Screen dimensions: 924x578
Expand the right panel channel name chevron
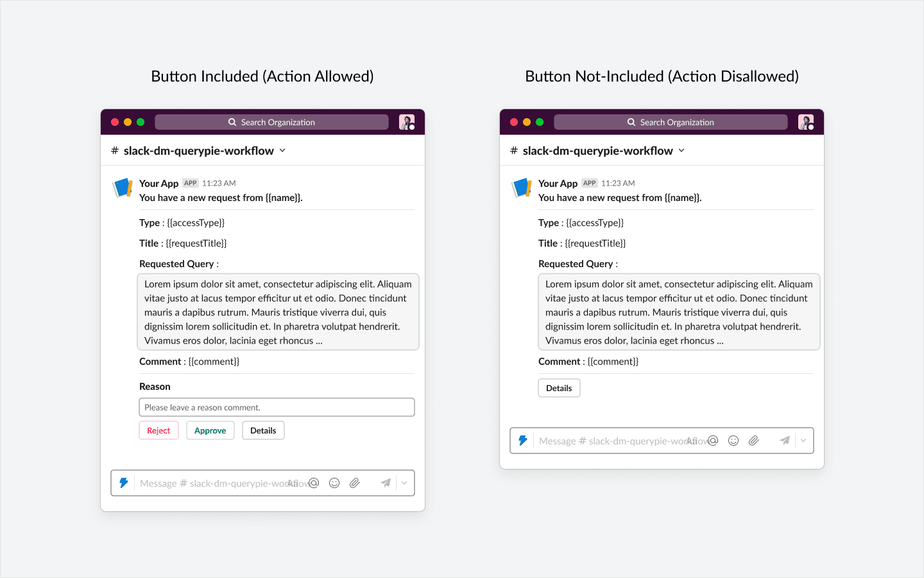(x=681, y=150)
